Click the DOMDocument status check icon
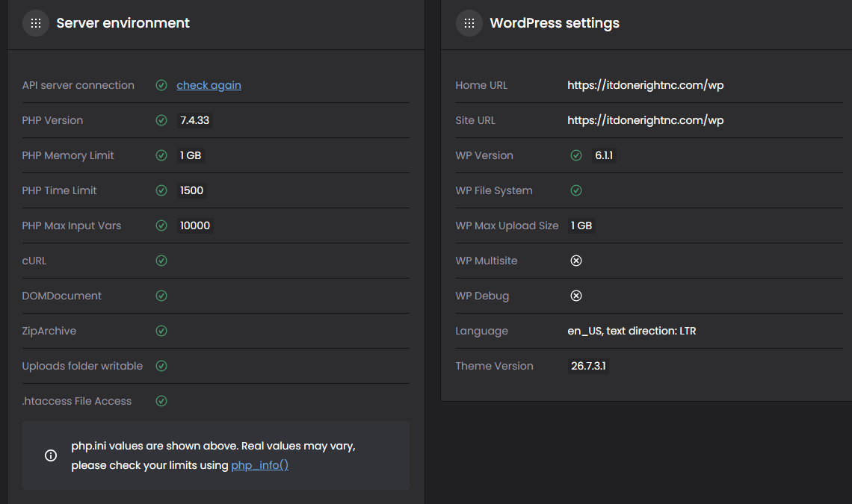Viewport: 852px width, 504px height. pyautogui.click(x=161, y=296)
